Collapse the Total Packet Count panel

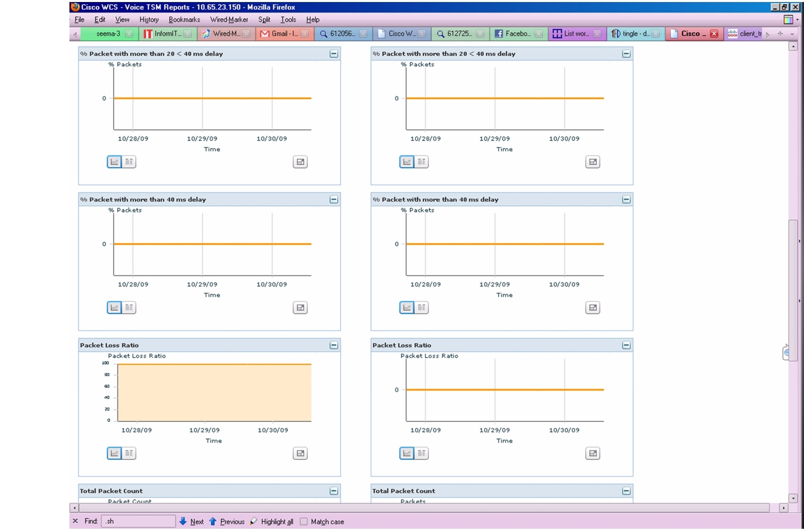(x=333, y=490)
